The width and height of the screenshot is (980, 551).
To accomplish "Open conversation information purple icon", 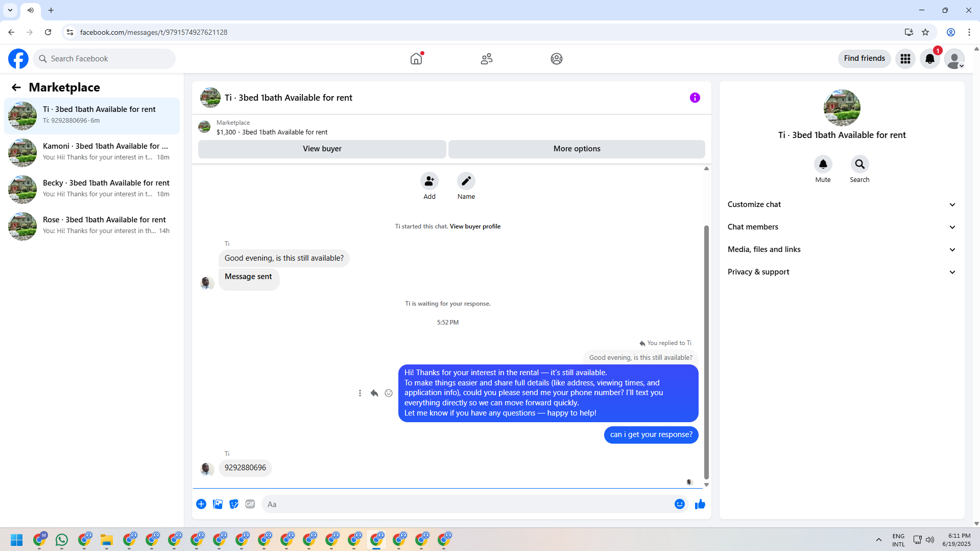I will click(x=695, y=98).
